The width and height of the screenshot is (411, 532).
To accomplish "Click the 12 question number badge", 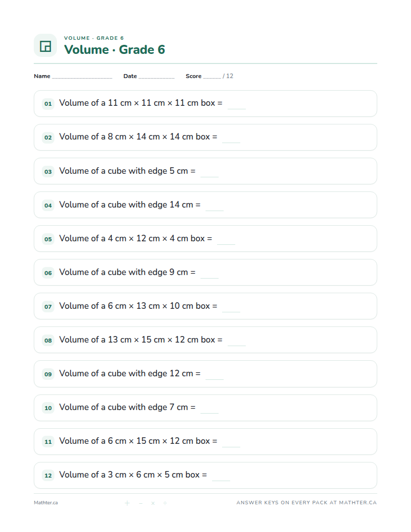I will [x=48, y=476].
